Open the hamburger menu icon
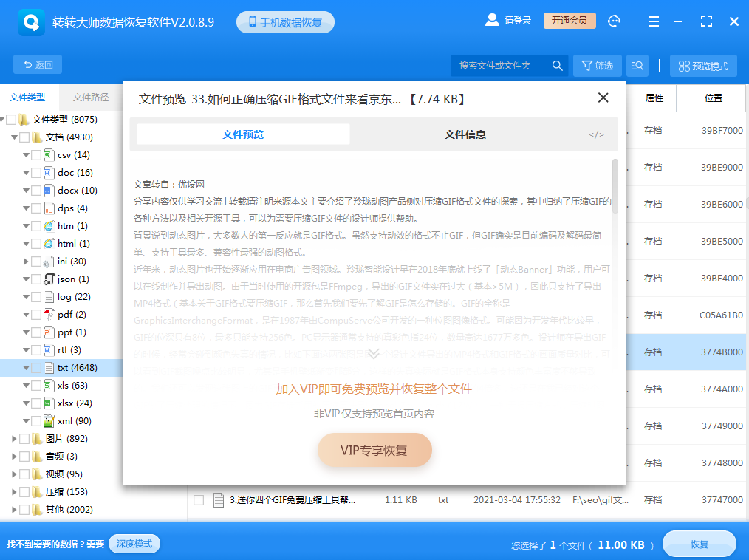This screenshot has height=560, width=749. pyautogui.click(x=654, y=21)
